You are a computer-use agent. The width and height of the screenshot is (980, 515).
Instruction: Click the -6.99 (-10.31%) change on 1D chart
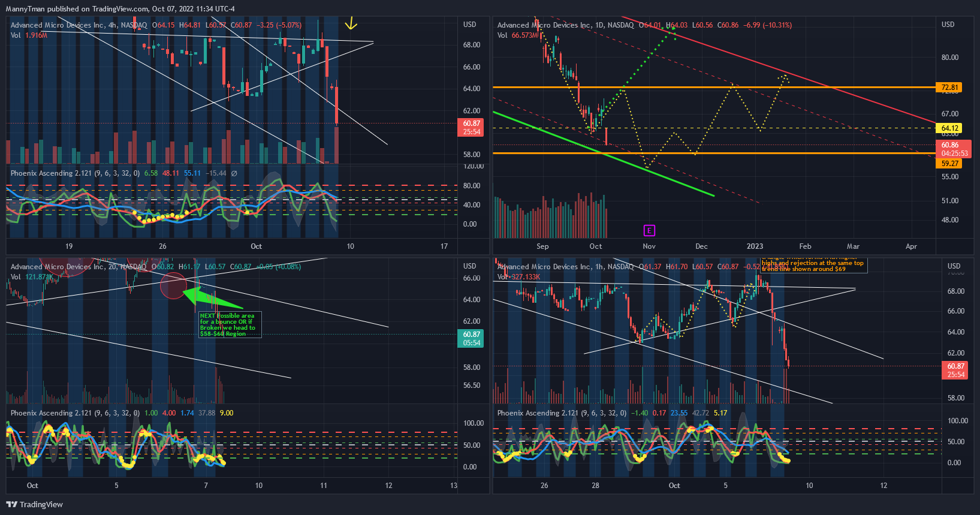coord(768,25)
